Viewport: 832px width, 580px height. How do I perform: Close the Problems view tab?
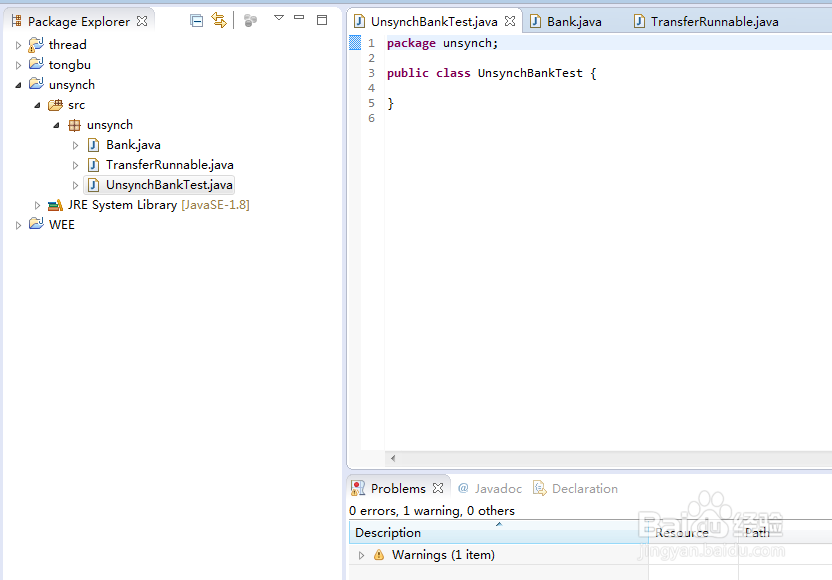[438, 488]
